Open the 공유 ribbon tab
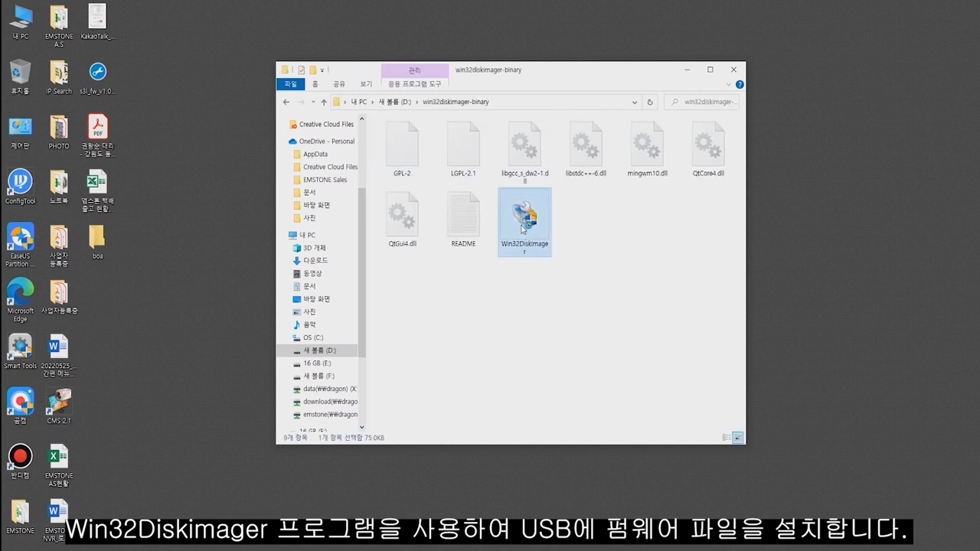Screen dimensions: 980x551 (x=339, y=84)
